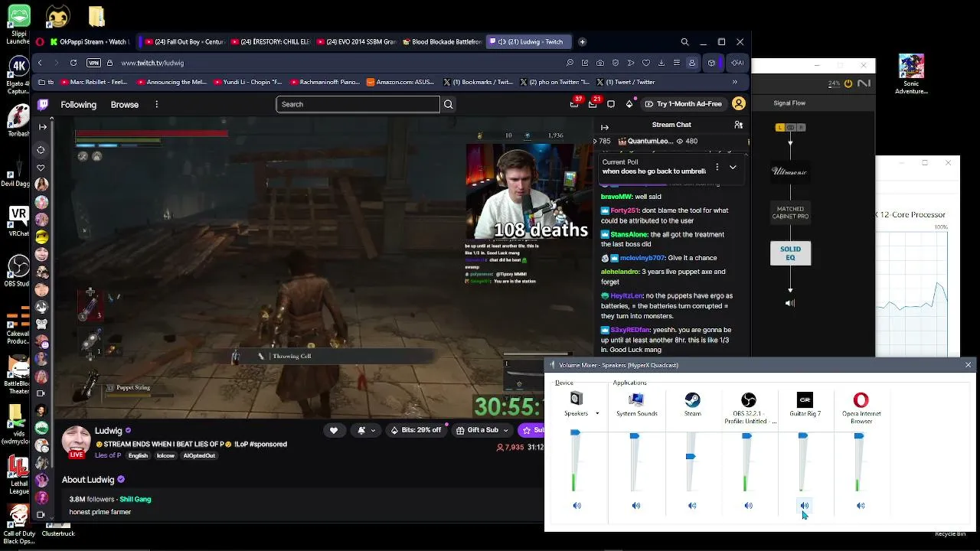Open the tb bookmarks folder
Screen dimensions: 980x551
tap(46, 82)
